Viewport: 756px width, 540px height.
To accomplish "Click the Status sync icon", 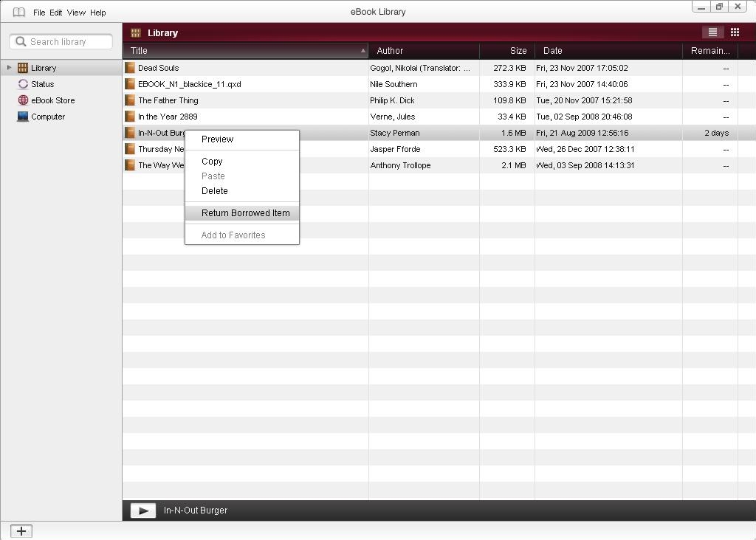I will 23,84.
